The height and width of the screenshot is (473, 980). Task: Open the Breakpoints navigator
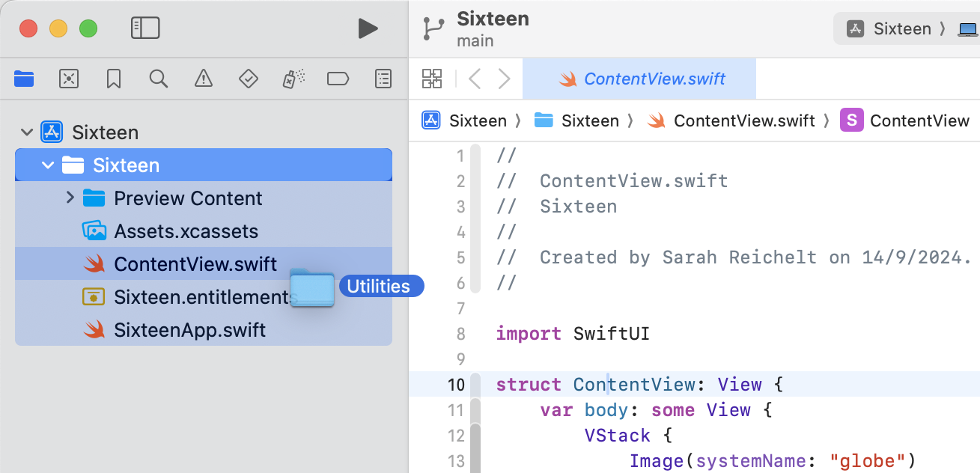click(x=338, y=79)
